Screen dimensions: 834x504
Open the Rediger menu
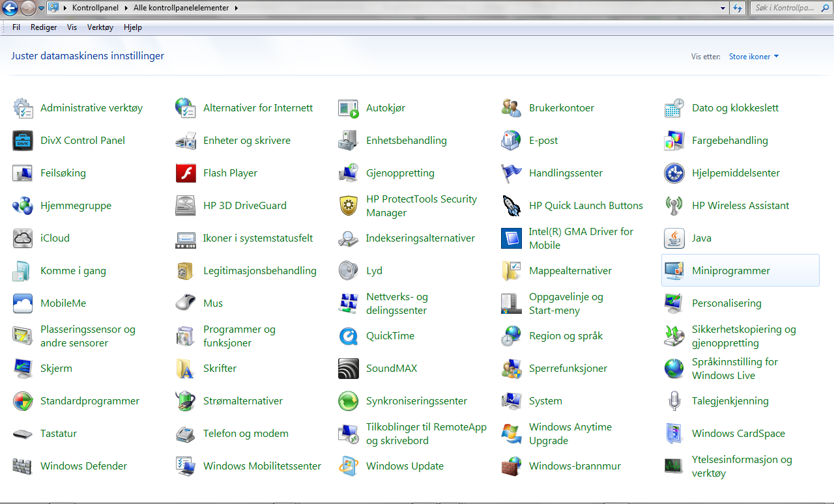(44, 27)
